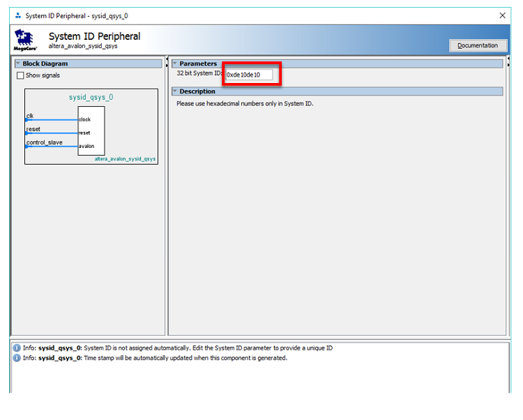Screen dimensions: 523x420
Task: Click the reset signal label on left
Action: [x=33, y=129]
